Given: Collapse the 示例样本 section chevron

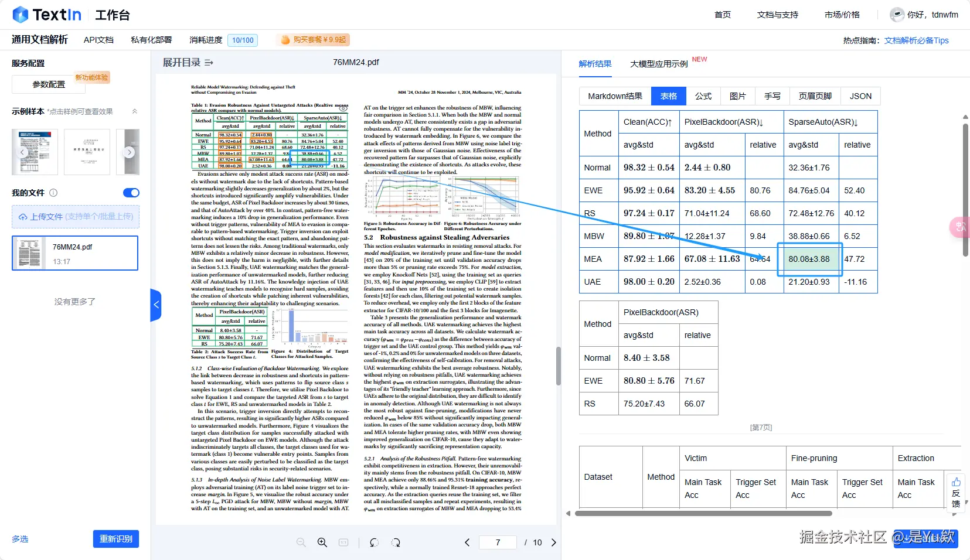Looking at the screenshot, I should tap(134, 110).
